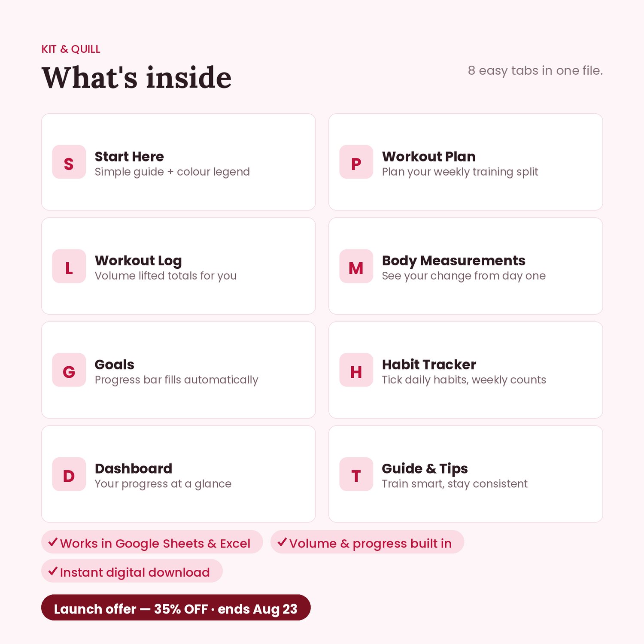Select the G icon for Goals

tap(69, 370)
